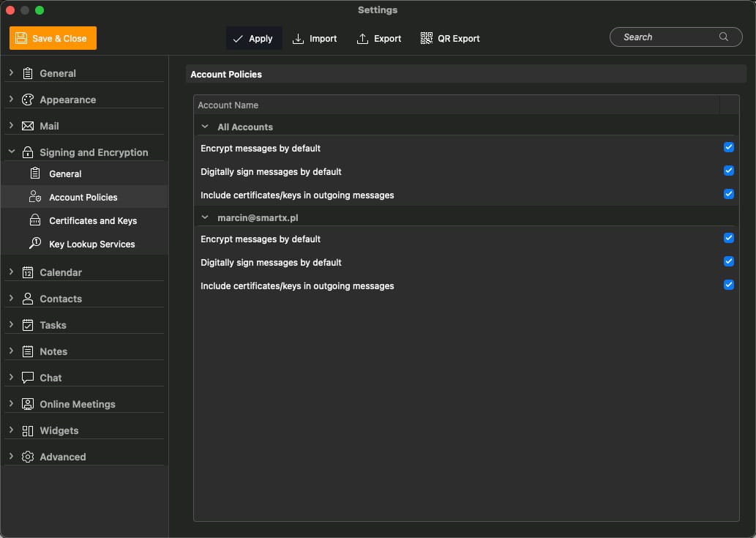Open Certificates and Keys settings page
This screenshot has width=756, height=538.
click(92, 220)
